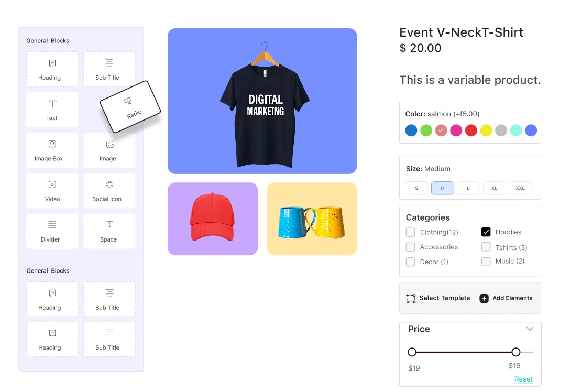Uncheck the Hoodies category checkbox
This screenshot has height=392, width=571.
pos(486,232)
